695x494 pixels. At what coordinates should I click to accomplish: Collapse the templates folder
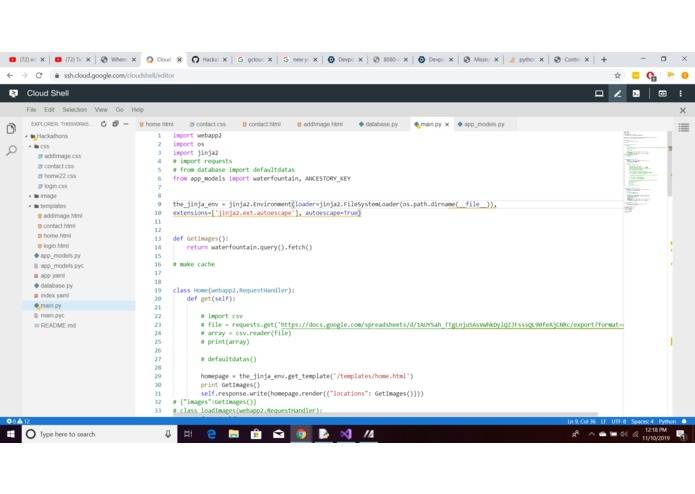click(x=31, y=206)
